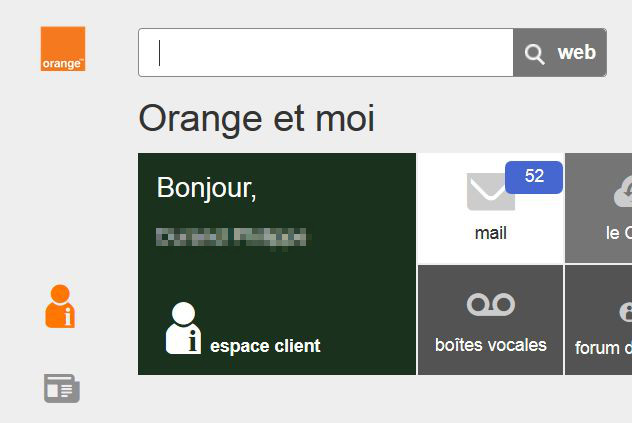Click the forum tile icon
The image size is (632, 423).
click(625, 311)
